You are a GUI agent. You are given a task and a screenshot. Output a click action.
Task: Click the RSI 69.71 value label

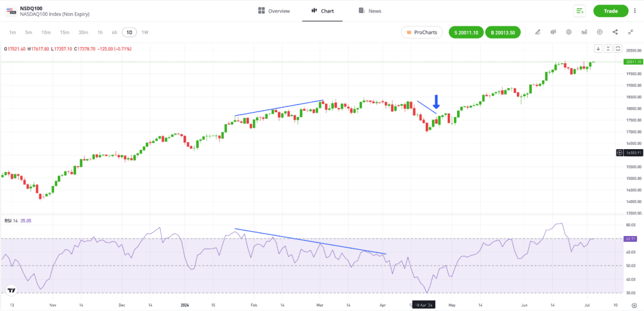631,239
